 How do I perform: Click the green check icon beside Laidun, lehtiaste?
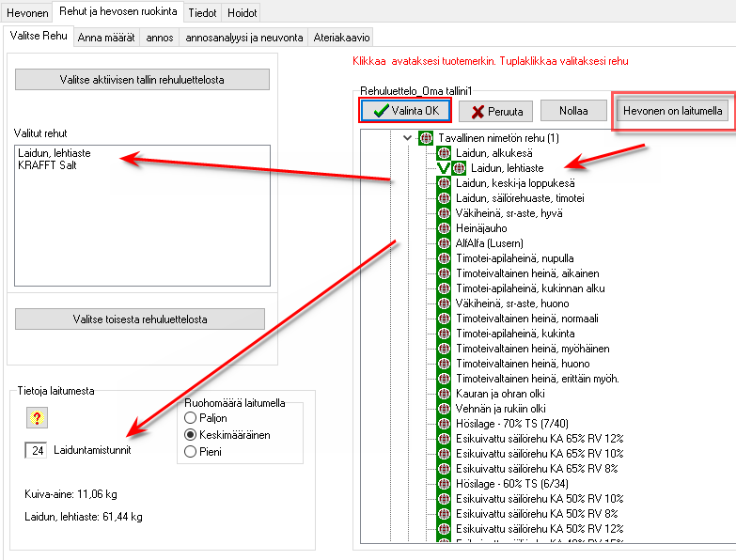443,168
